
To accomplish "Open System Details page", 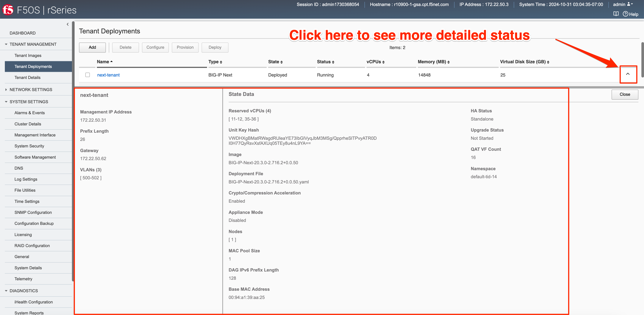I will (x=28, y=268).
